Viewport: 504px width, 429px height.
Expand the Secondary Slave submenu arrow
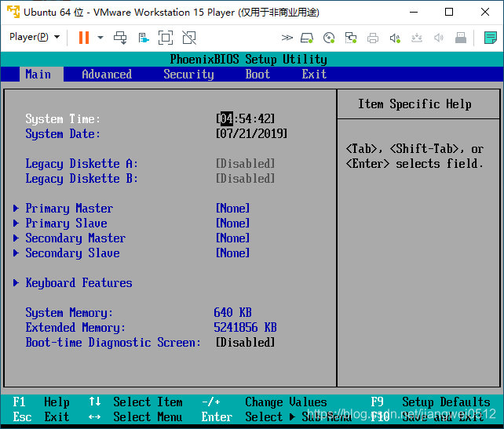[x=16, y=253]
